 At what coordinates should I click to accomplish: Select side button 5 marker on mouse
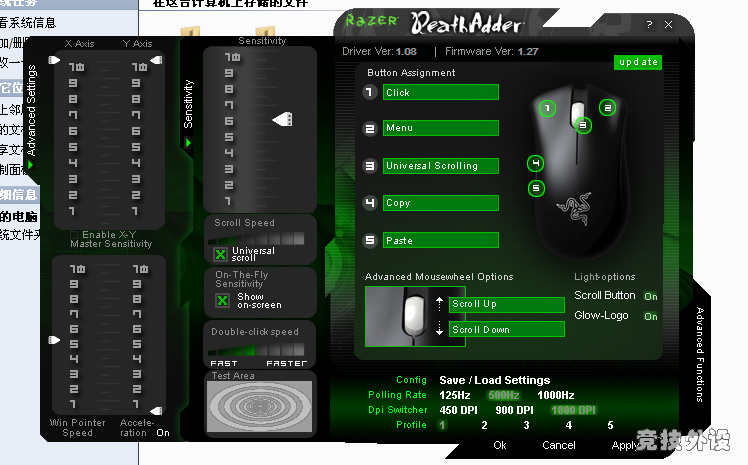tap(536, 188)
